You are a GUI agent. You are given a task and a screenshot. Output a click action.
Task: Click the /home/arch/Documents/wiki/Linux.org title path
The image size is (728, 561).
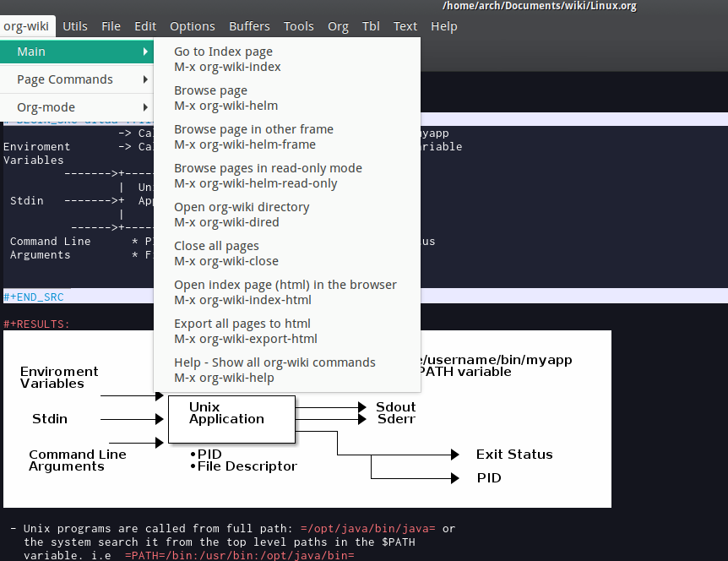[539, 6]
